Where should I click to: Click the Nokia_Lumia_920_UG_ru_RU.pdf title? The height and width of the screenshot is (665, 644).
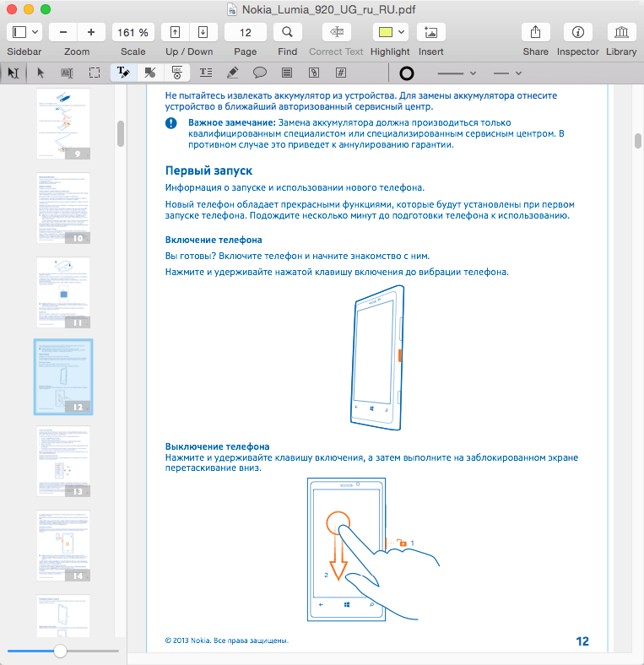pos(329,9)
